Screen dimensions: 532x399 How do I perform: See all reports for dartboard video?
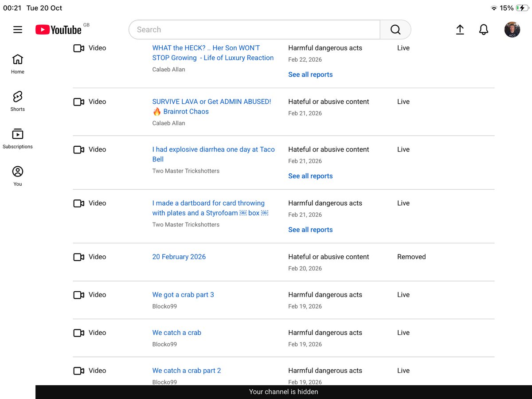pos(310,230)
